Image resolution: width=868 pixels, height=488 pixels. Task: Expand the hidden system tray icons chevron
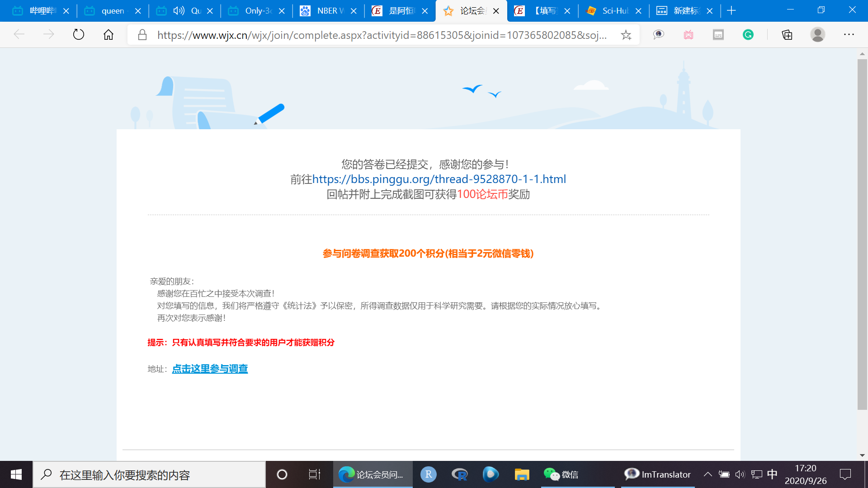708,474
